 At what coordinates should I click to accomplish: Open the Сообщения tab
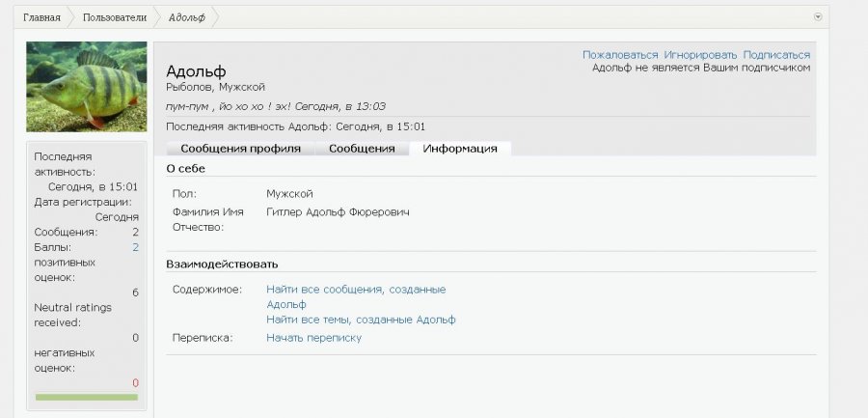[x=362, y=149]
